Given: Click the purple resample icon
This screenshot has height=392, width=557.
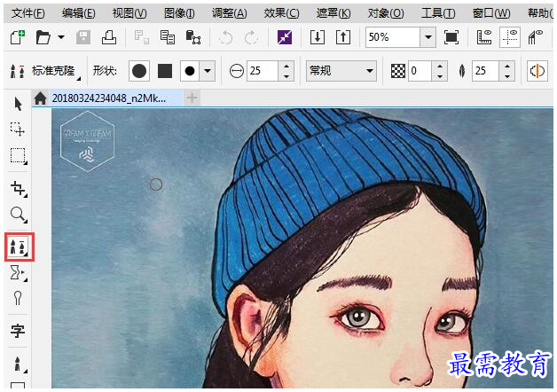Looking at the screenshot, I should [x=285, y=37].
